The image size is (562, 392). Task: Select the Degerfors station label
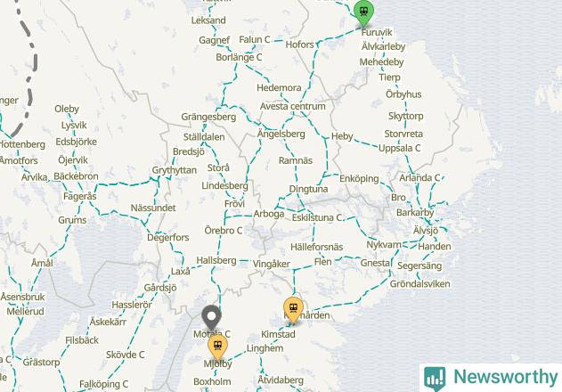(x=168, y=237)
